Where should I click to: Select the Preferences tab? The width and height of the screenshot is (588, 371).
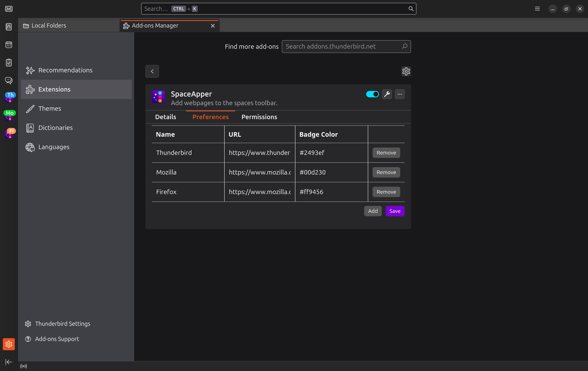point(211,117)
